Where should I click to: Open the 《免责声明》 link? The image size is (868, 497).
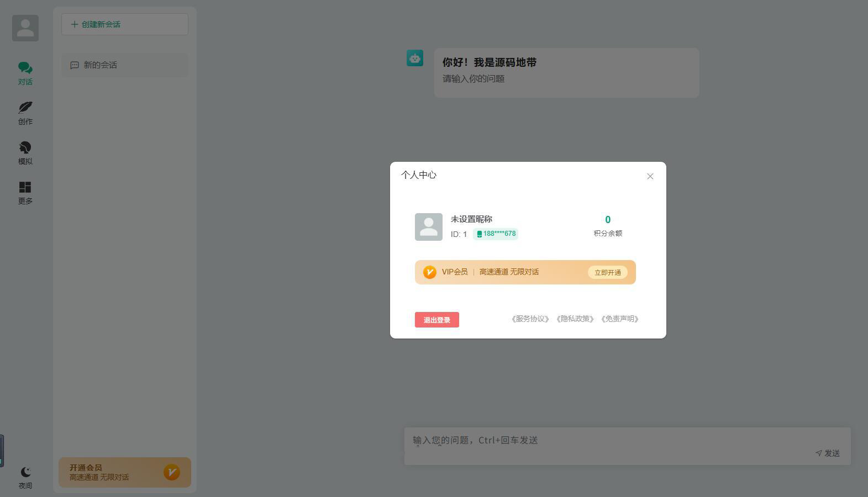[x=619, y=319]
